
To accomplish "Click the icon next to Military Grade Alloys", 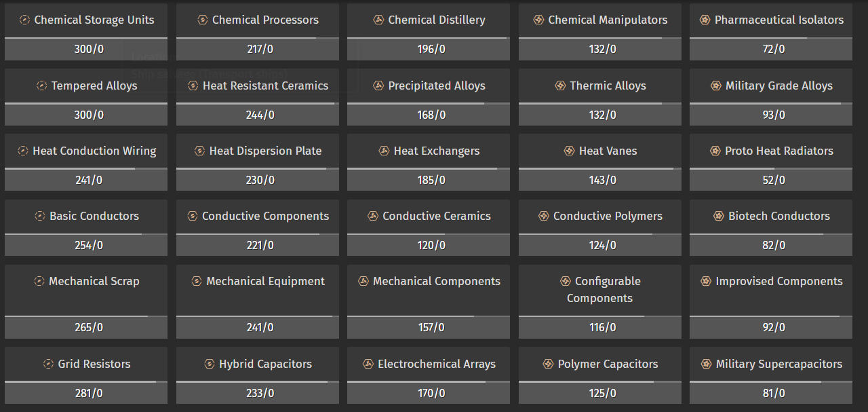I will 716,86.
